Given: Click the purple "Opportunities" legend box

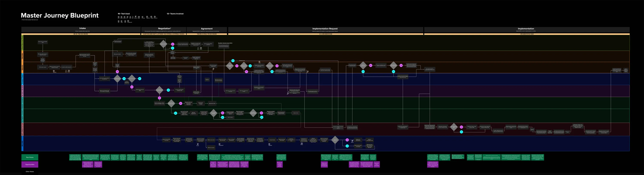Looking at the screenshot, I should pos(30,164).
